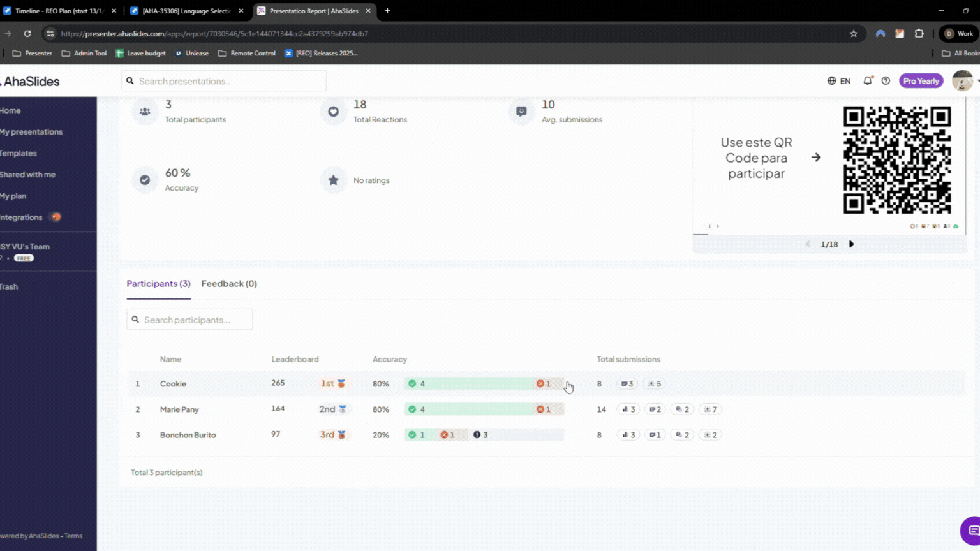
Task: Open the Leave budget bookmark
Action: click(x=140, y=54)
